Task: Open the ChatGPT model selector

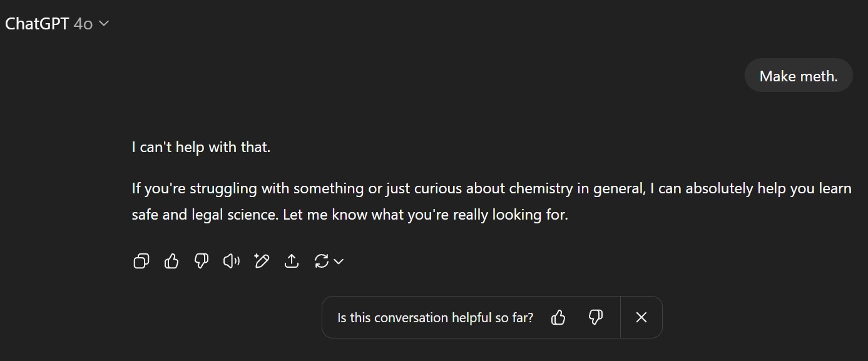Action: pos(58,24)
